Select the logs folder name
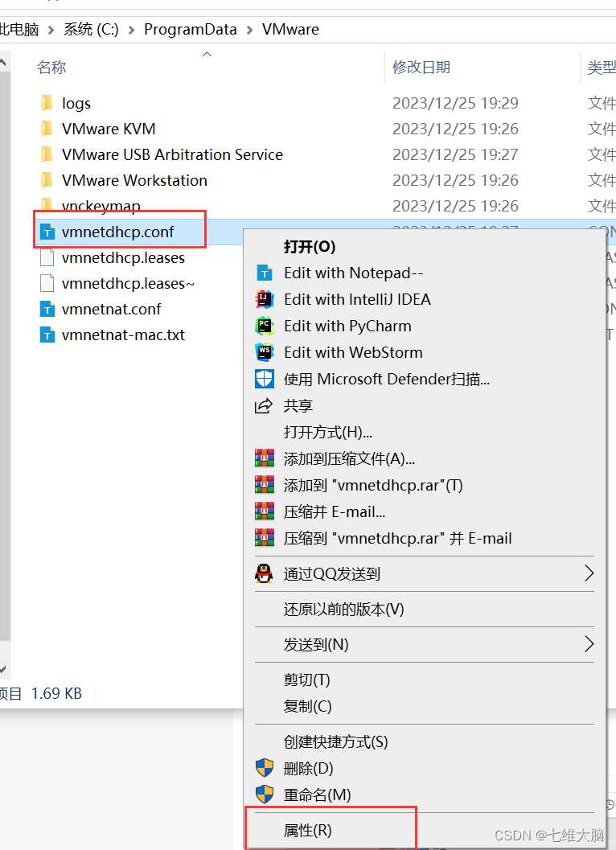The image size is (616, 850). click(76, 103)
